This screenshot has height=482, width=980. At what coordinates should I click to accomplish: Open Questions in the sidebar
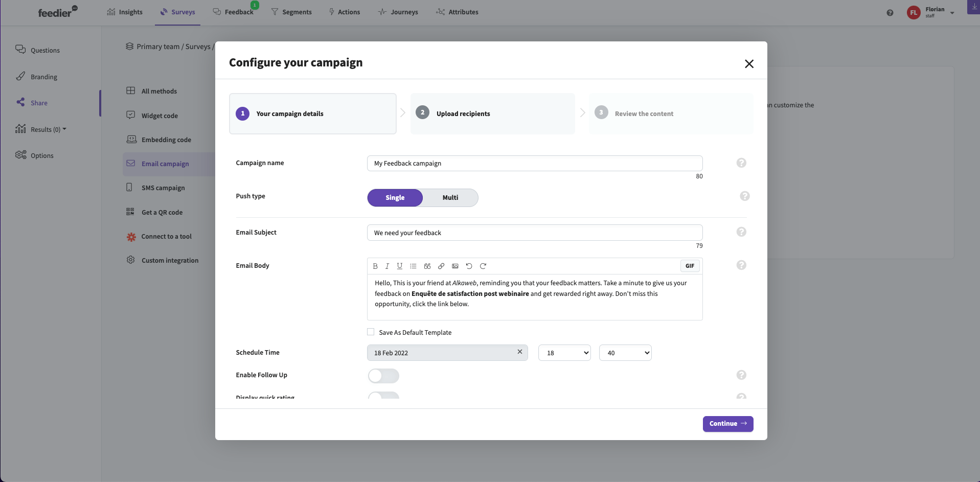click(x=37, y=50)
